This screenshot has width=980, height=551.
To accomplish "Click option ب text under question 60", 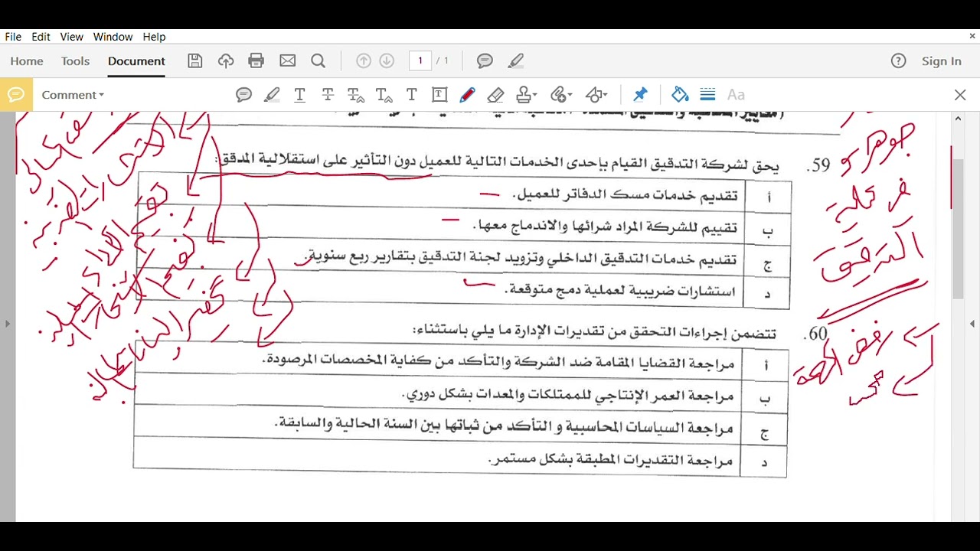I will [x=568, y=395].
